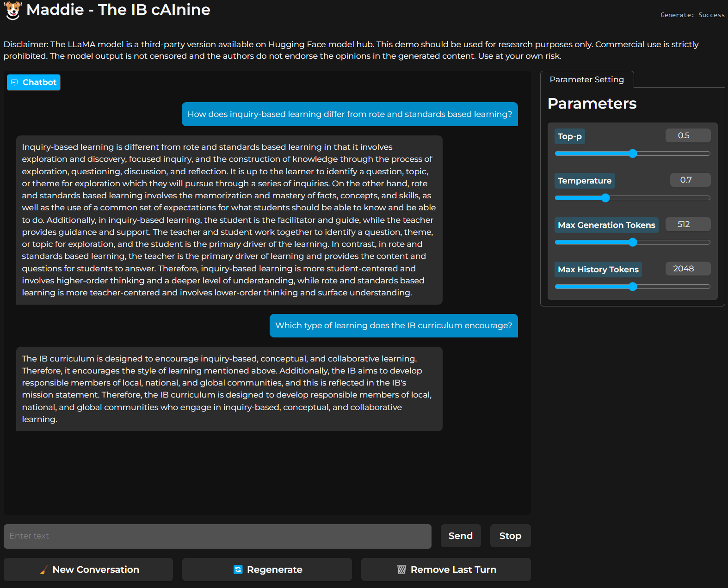Click the Chatbot label chat icon
This screenshot has width=728, height=588.
pos(14,82)
